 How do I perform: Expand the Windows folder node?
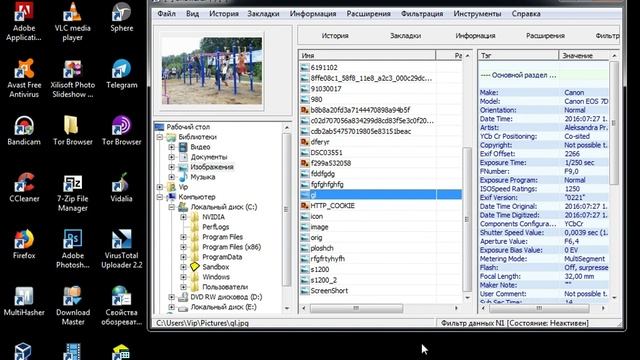pyautogui.click(x=183, y=277)
